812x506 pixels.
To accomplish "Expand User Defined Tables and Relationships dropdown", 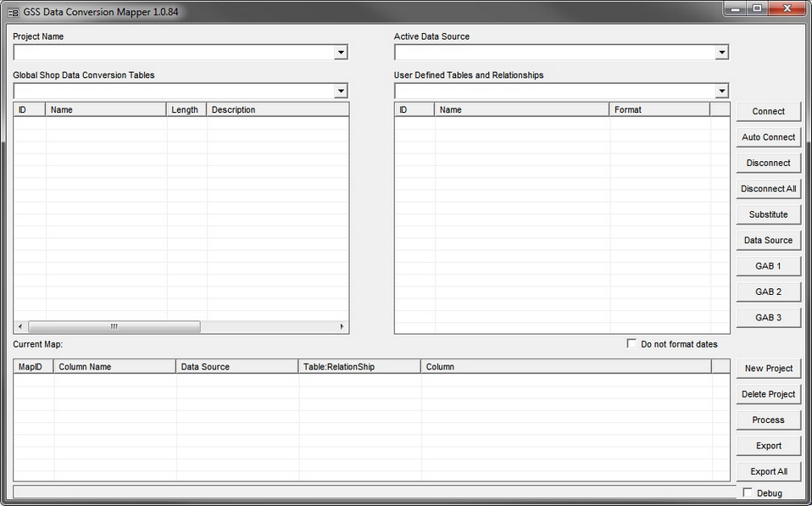I will [721, 92].
